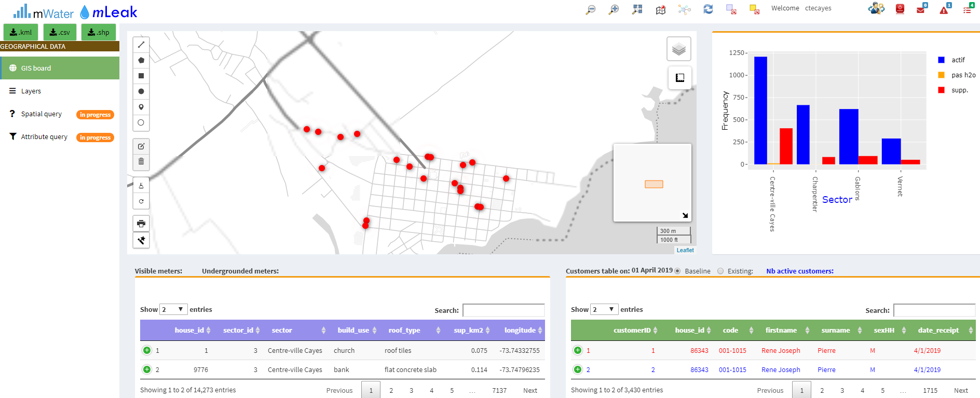This screenshot has width=980, height=398.
Task: Select the draw rectangle map tool
Action: [x=141, y=76]
